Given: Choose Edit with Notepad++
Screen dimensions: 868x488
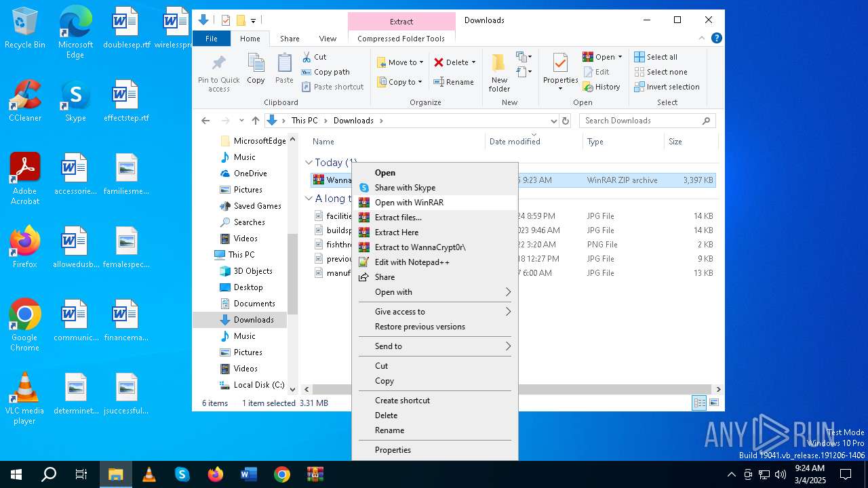Looking at the screenshot, I should 435,262.
